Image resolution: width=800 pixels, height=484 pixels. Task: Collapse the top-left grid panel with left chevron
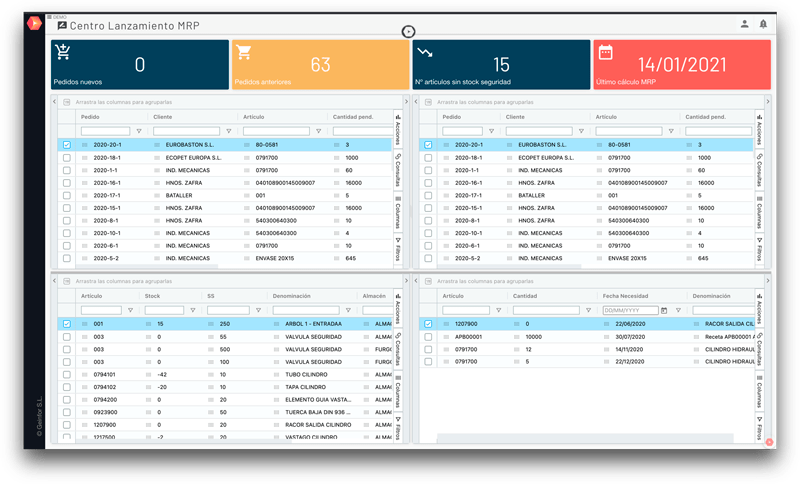(55, 102)
